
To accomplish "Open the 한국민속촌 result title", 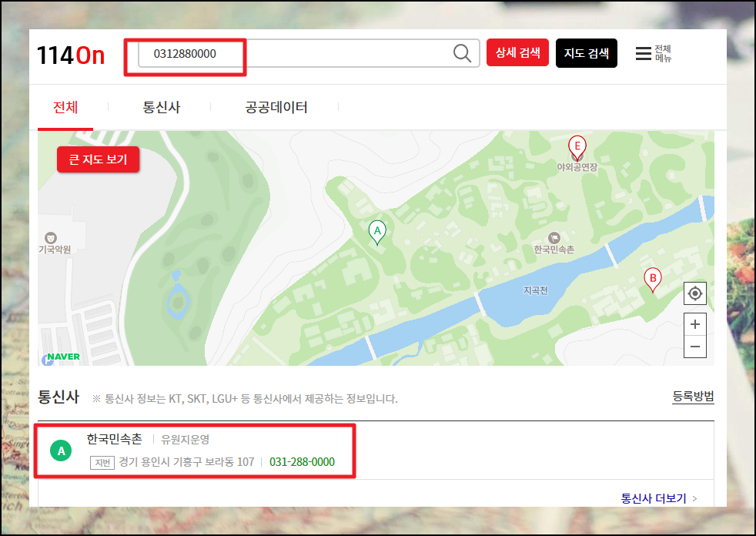I will pos(115,439).
